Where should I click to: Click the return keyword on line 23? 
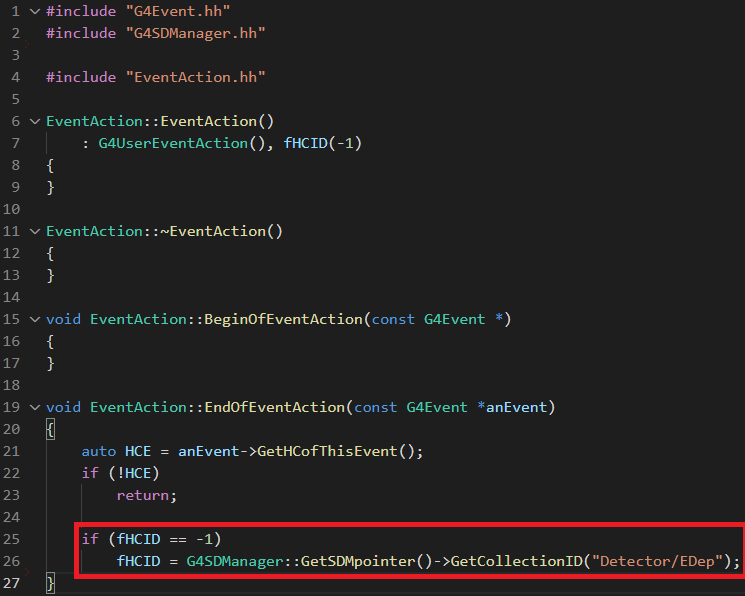pos(146,495)
